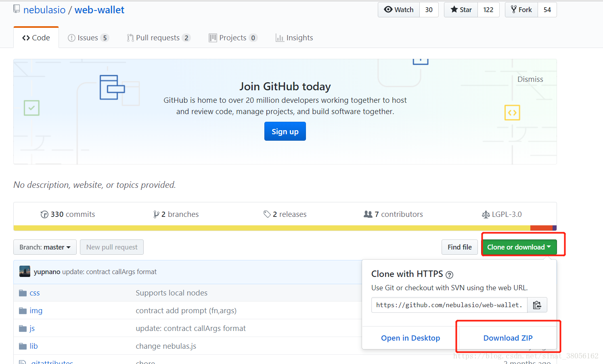Click the Find file button

point(460,247)
